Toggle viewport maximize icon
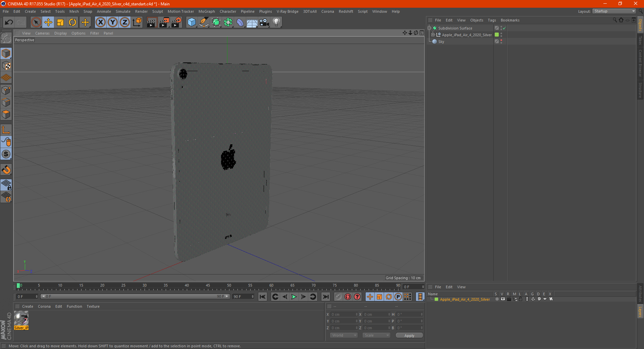The width and height of the screenshot is (644, 349). [422, 33]
